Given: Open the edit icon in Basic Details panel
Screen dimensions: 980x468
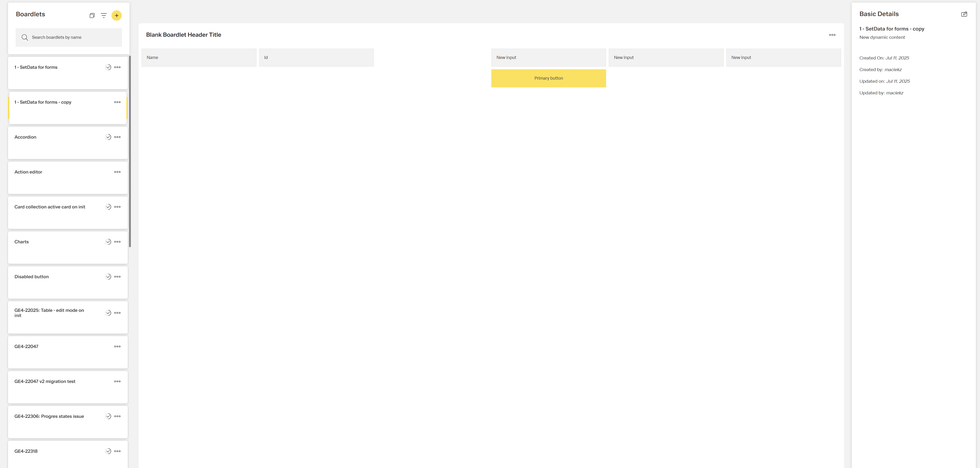Looking at the screenshot, I should tap(964, 14).
